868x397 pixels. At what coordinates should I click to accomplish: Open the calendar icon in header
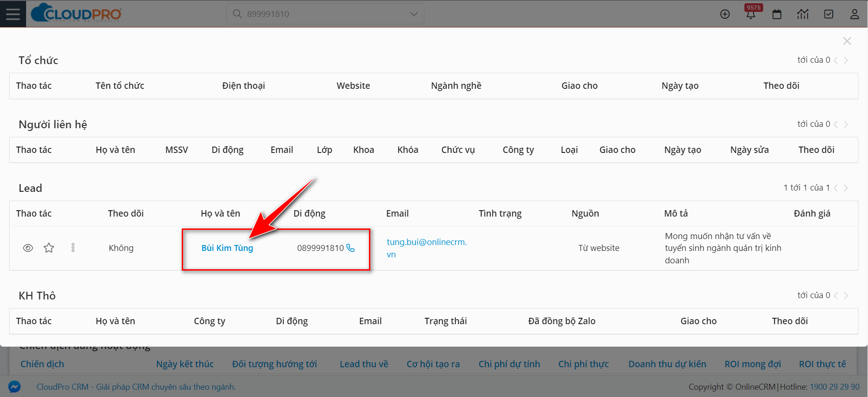(x=777, y=14)
